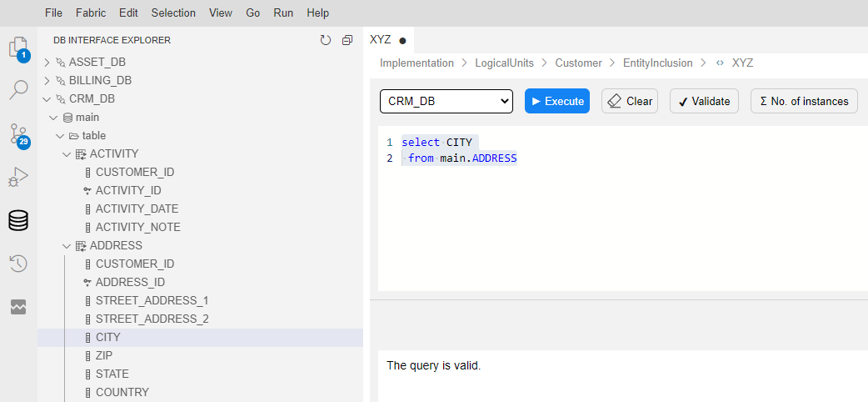This screenshot has height=402, width=868.
Task: Click the refresh icon in DB Interface Explorer
Action: pyautogui.click(x=326, y=40)
